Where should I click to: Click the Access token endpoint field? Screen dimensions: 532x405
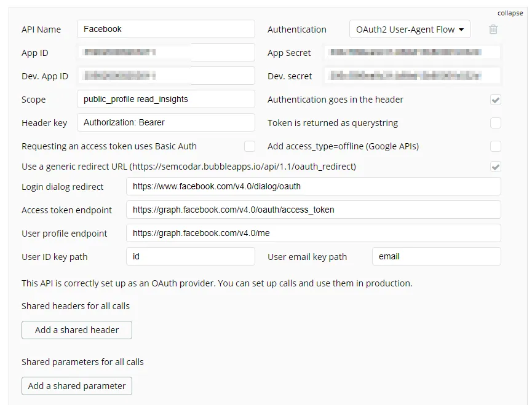point(313,210)
